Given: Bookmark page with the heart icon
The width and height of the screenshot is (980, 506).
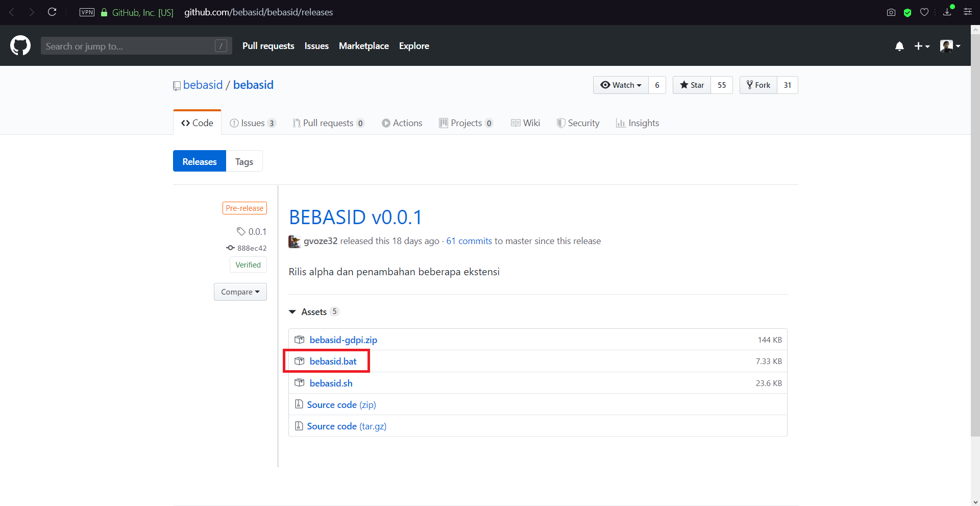Looking at the screenshot, I should pos(924,12).
